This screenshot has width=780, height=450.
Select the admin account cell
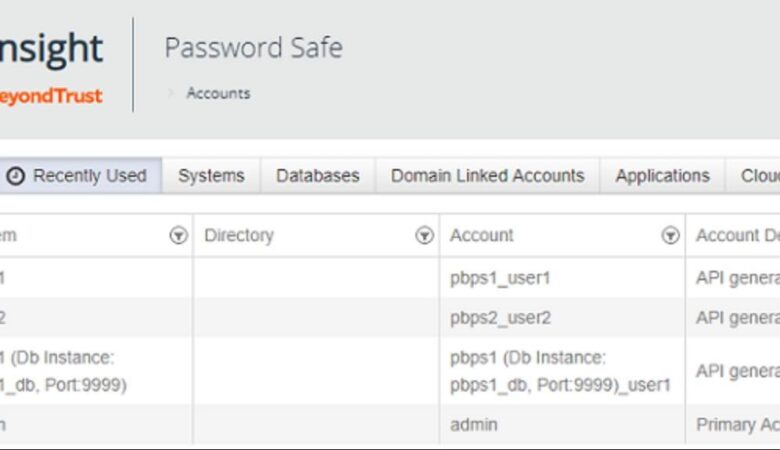point(562,424)
